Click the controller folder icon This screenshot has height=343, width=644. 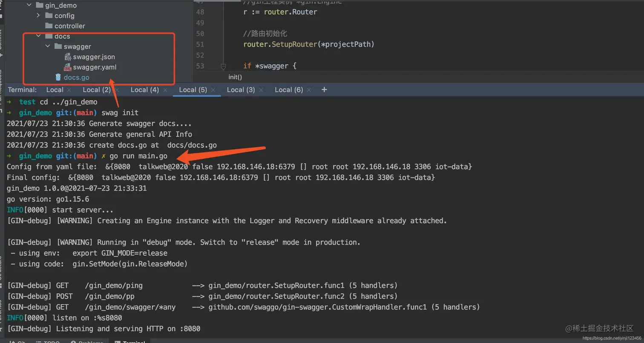click(49, 26)
